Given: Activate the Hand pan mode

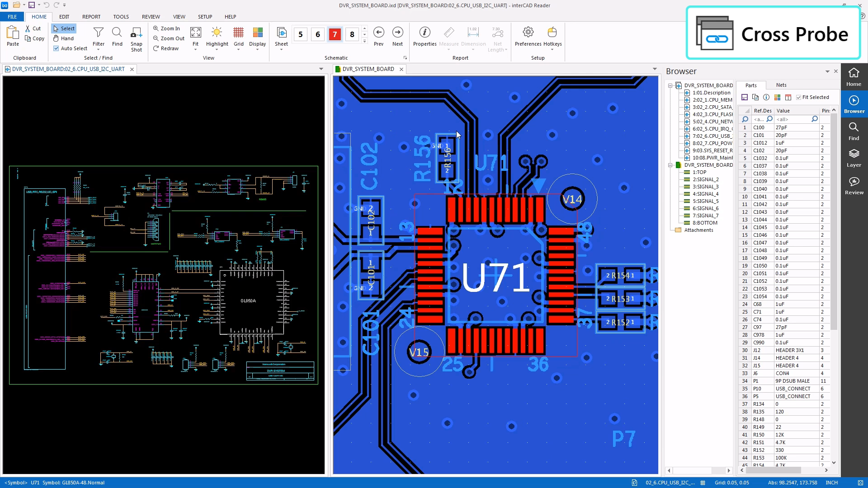Looking at the screenshot, I should pos(63,38).
